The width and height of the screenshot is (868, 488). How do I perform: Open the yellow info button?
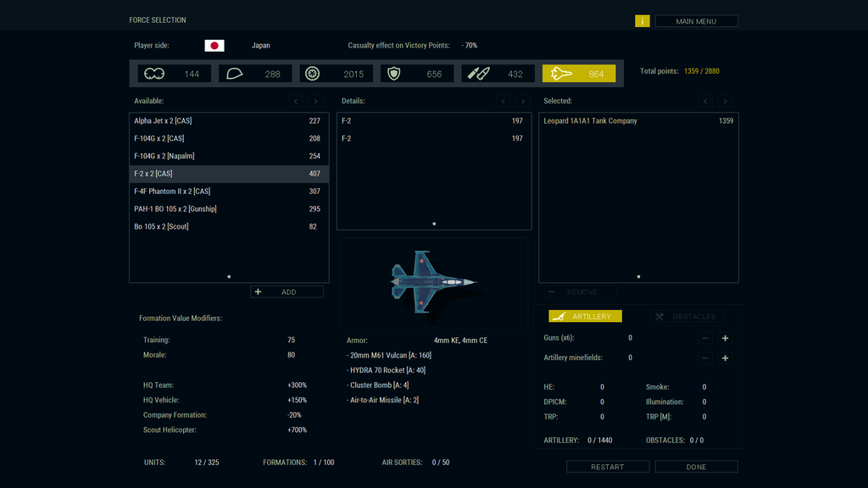643,21
